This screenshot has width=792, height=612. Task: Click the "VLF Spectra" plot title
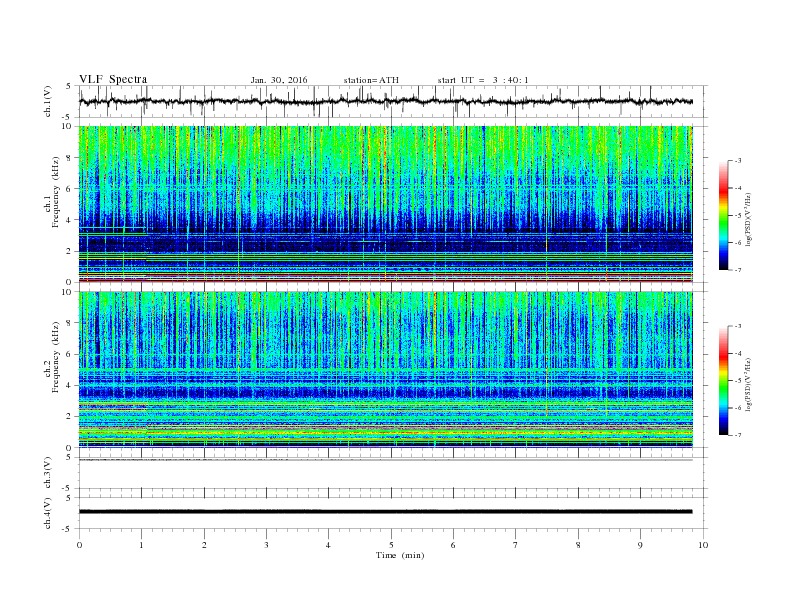point(113,79)
